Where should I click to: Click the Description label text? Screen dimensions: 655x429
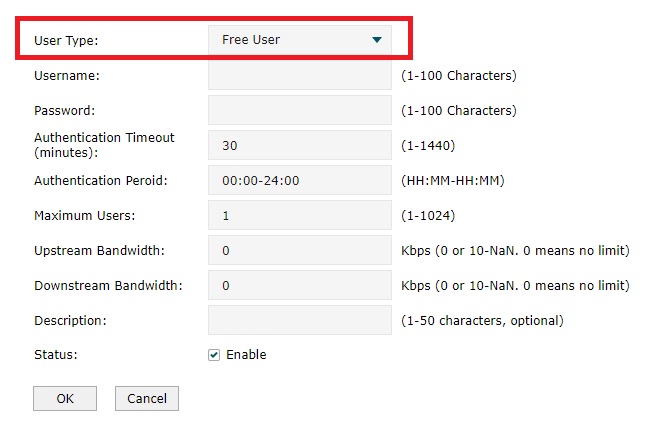70,321
